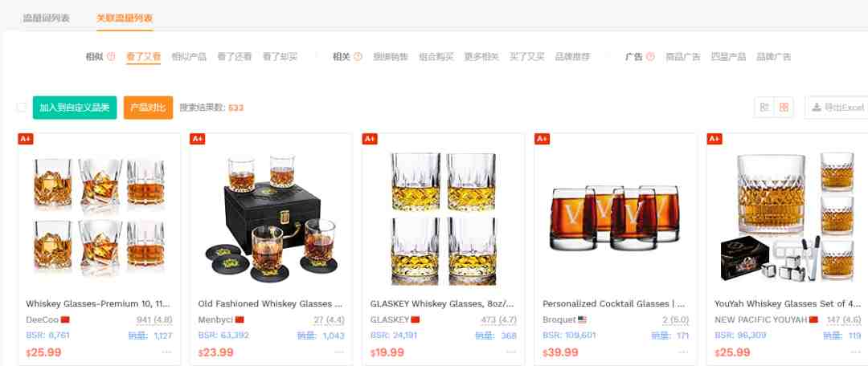Click the orange 产品对比 button
868x366 pixels.
click(x=148, y=108)
